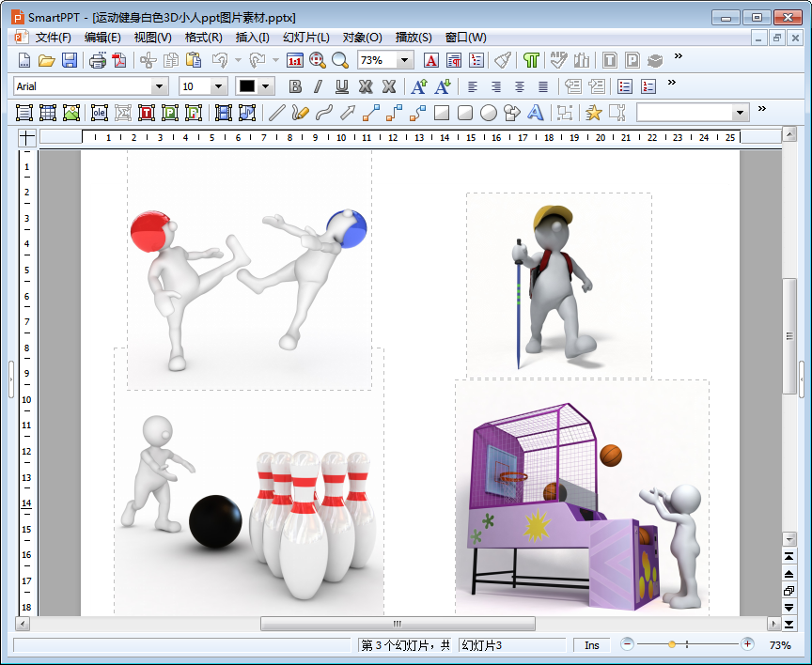Toggle Ins insert mode in status bar
The width and height of the screenshot is (812, 665).
click(x=591, y=645)
